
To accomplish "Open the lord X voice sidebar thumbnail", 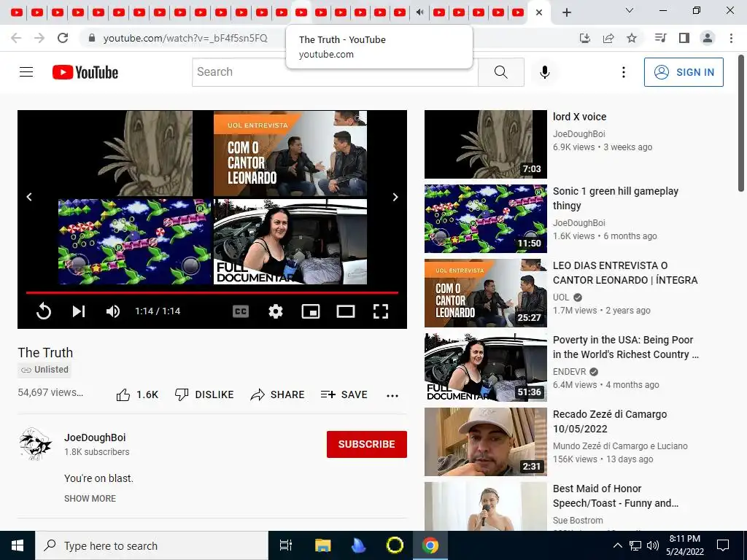I will tap(485, 144).
